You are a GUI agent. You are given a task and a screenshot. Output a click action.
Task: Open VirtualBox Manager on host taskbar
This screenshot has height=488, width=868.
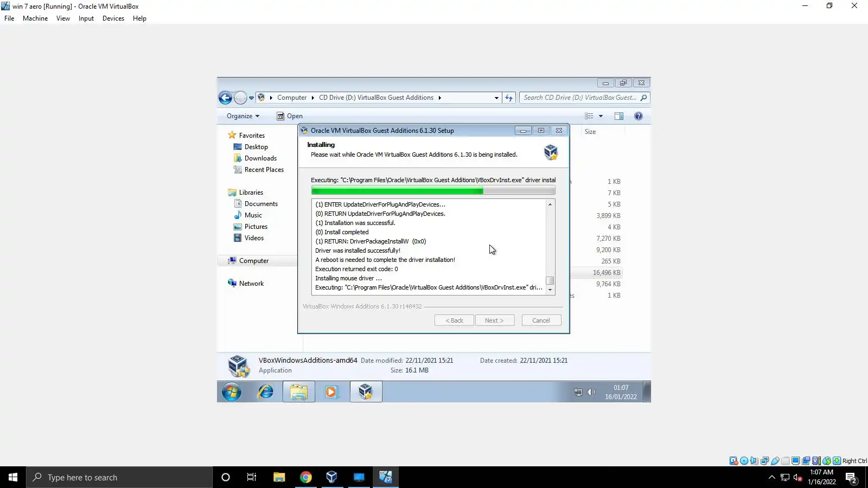coord(332,477)
